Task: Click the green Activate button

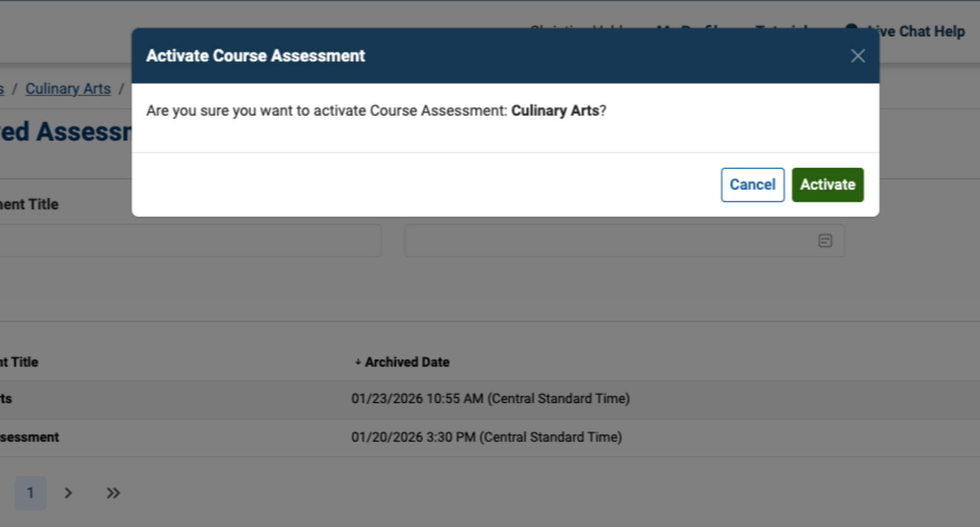Action: (827, 184)
